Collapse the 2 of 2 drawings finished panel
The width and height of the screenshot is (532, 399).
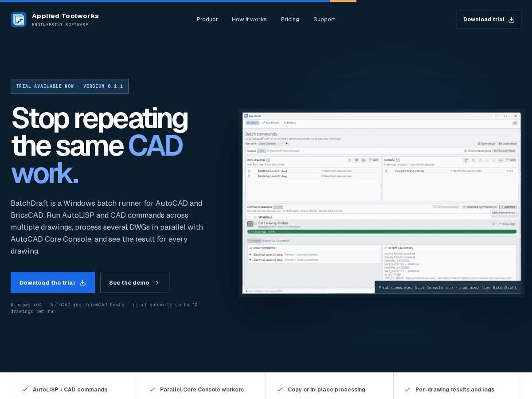tap(250, 224)
